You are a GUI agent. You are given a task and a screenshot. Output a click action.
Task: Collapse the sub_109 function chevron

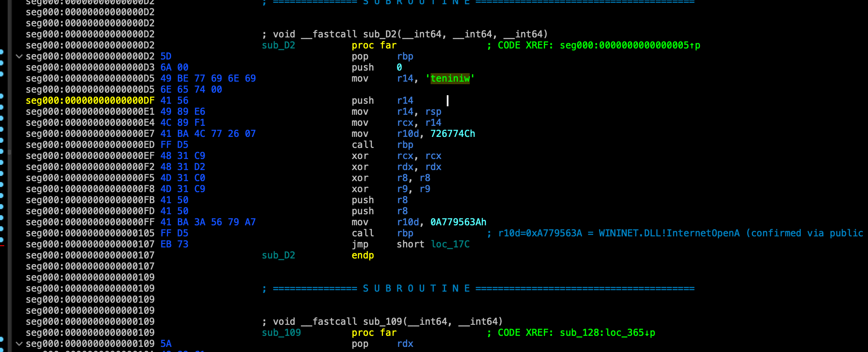(19, 343)
